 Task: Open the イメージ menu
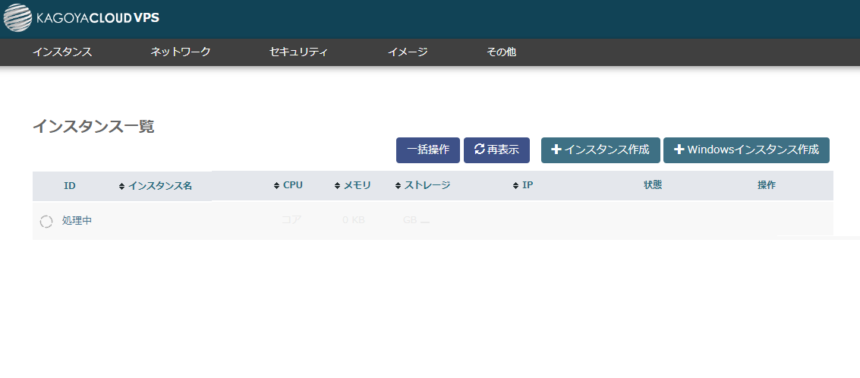[x=408, y=53]
